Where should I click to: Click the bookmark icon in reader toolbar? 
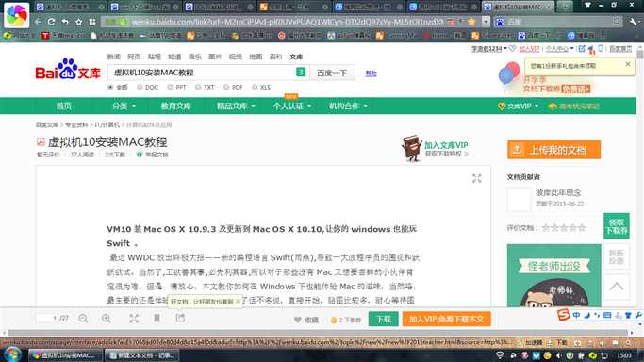(x=157, y=318)
